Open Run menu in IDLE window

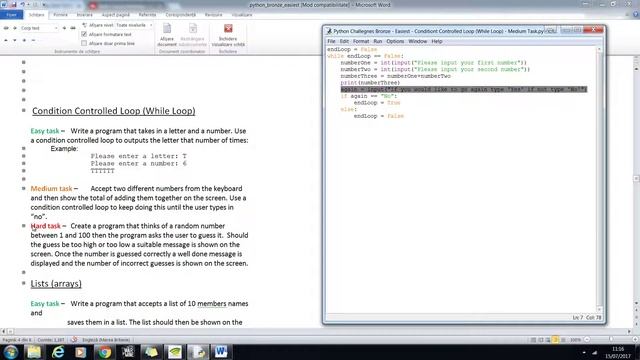378,41
